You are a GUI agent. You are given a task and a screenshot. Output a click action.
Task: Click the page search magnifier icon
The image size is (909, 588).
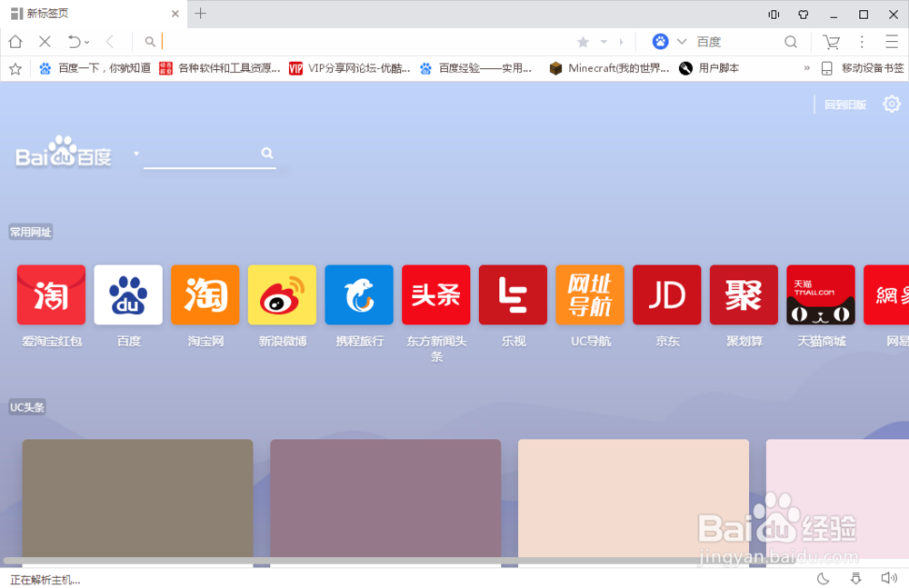point(267,153)
